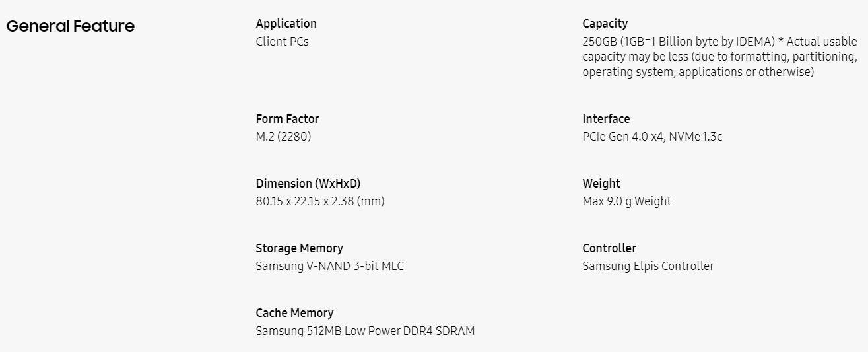
Task: Select the Samsung Elpis Controller value
Action: point(648,266)
